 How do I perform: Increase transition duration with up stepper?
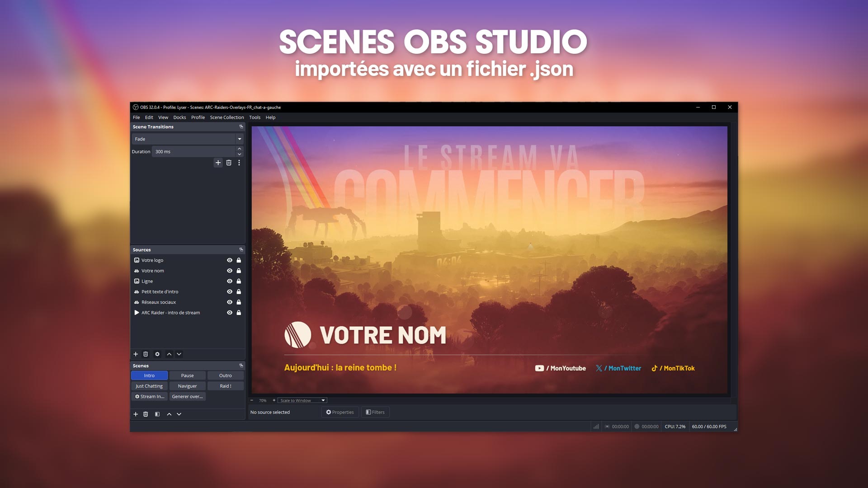coord(239,149)
